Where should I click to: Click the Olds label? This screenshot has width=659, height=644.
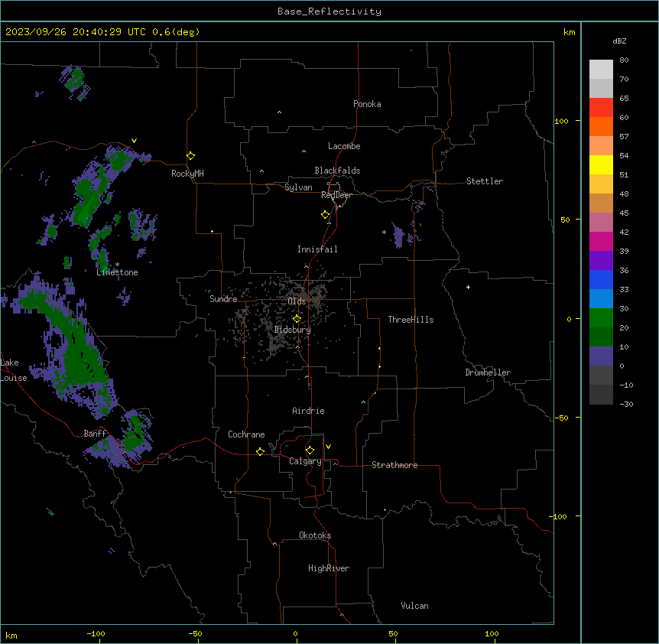click(x=297, y=301)
